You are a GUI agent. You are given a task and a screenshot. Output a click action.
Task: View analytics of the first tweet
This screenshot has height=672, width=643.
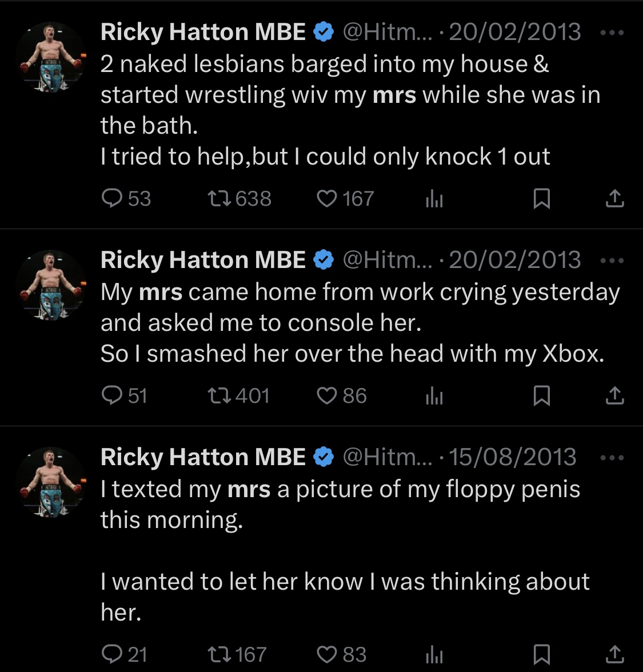(x=434, y=199)
